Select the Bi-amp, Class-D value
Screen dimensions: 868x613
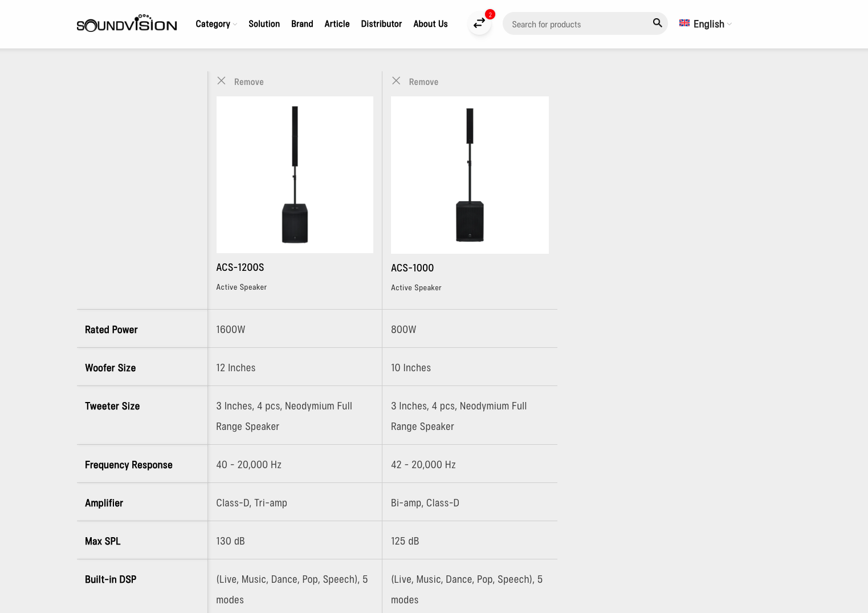tap(425, 503)
